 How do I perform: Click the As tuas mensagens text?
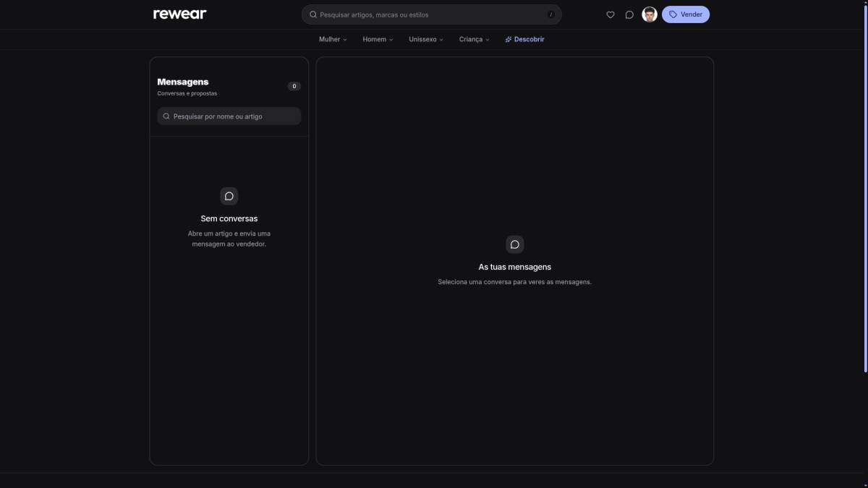[x=515, y=267]
